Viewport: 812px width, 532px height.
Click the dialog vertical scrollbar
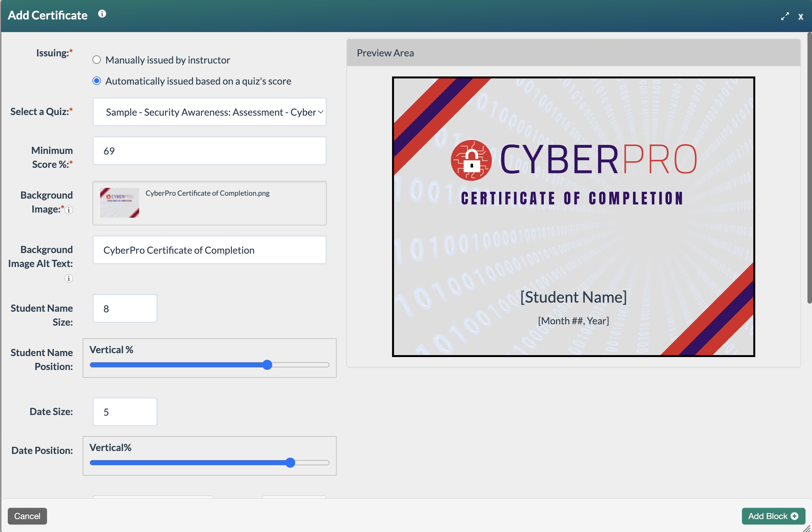[x=809, y=168]
